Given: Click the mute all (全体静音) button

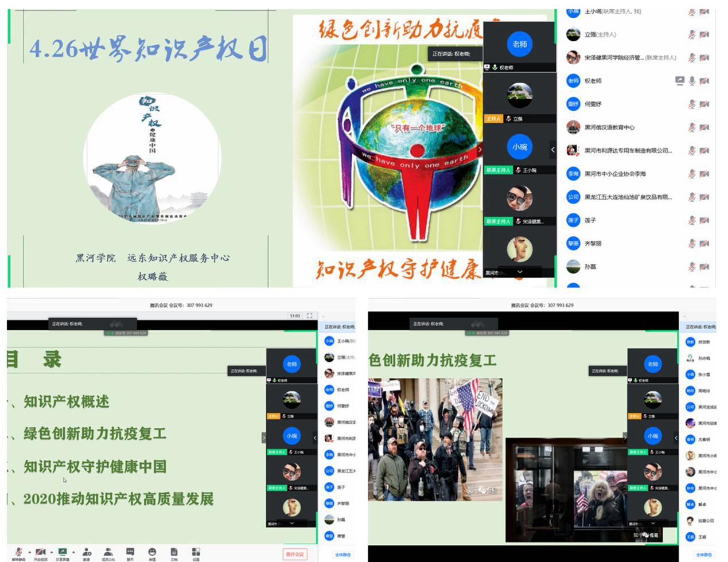Looking at the screenshot, I should [343, 555].
